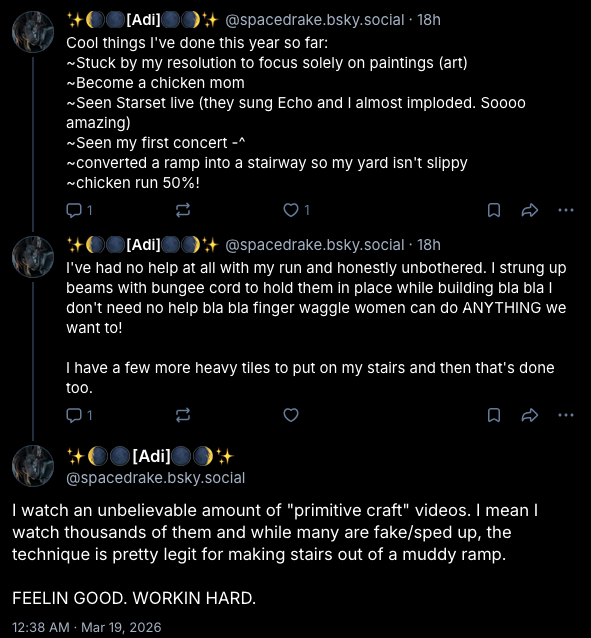Like the 'Cool things I've done' post

click(x=296, y=210)
